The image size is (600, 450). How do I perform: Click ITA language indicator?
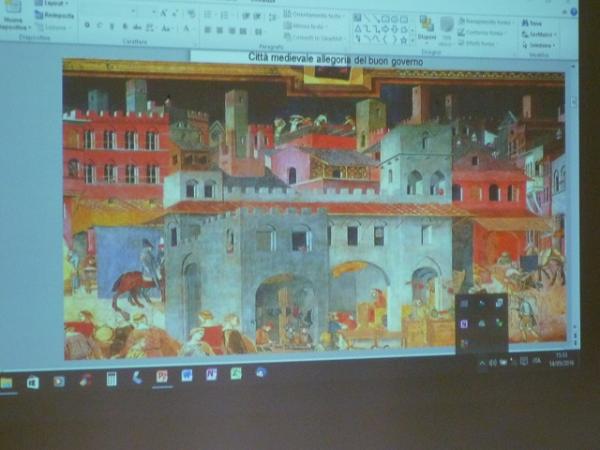pyautogui.click(x=536, y=361)
